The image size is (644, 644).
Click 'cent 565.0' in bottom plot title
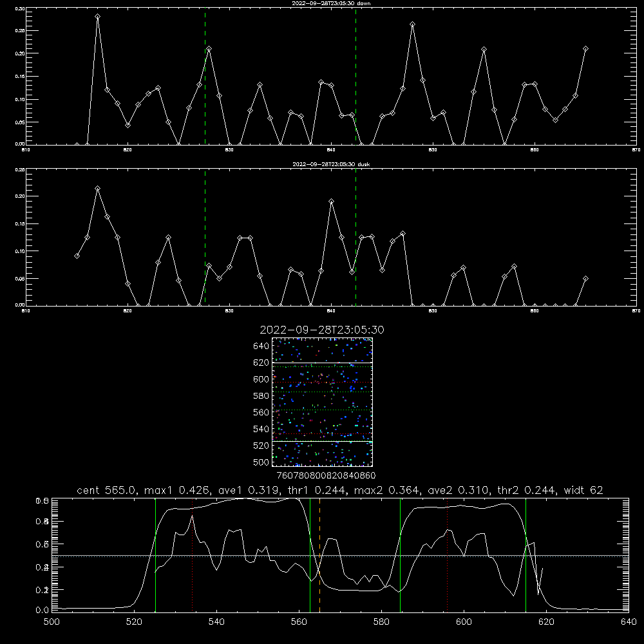[x=106, y=490]
